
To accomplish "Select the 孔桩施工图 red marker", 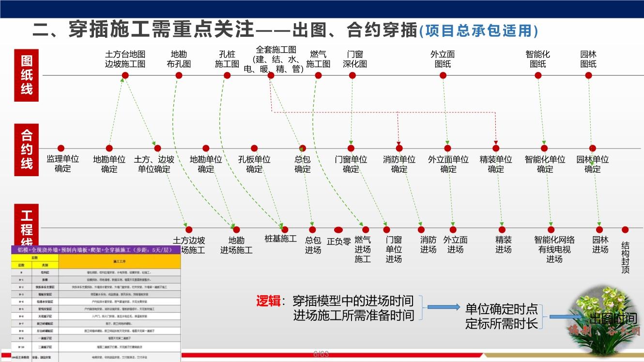I will point(227,75).
